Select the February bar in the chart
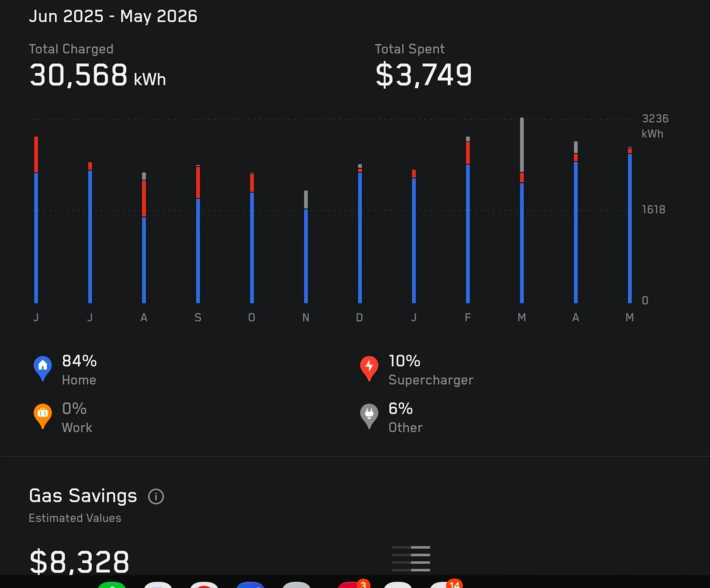Screen dimensions: 710x588 click(468, 220)
